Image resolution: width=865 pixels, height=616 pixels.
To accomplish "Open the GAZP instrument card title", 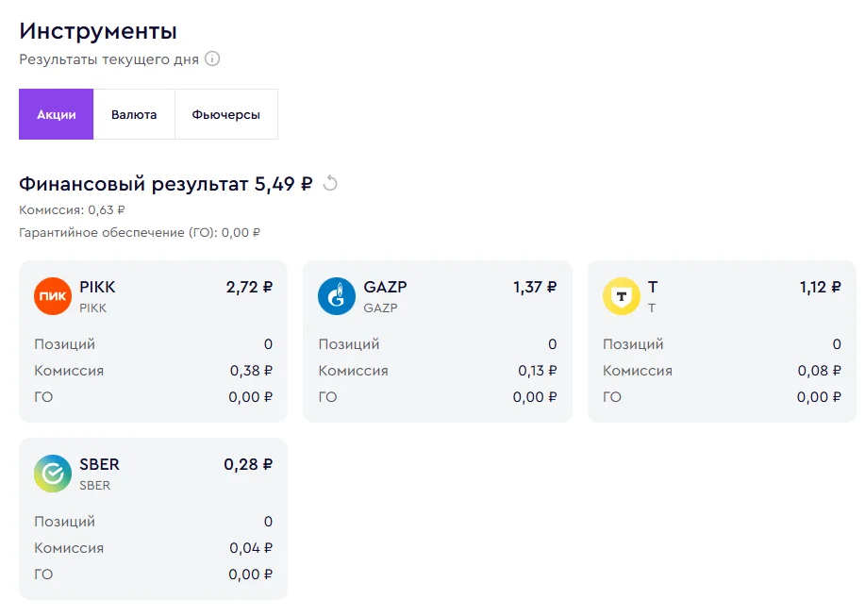I will pyautogui.click(x=385, y=288).
